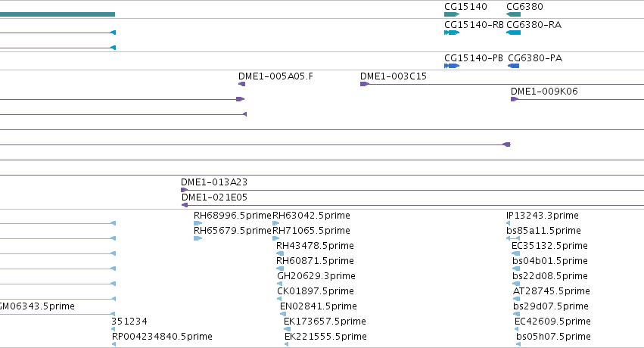Click the CG15140-RB transcript arrow
This screenshot has height=348, width=644.
pos(452,33)
